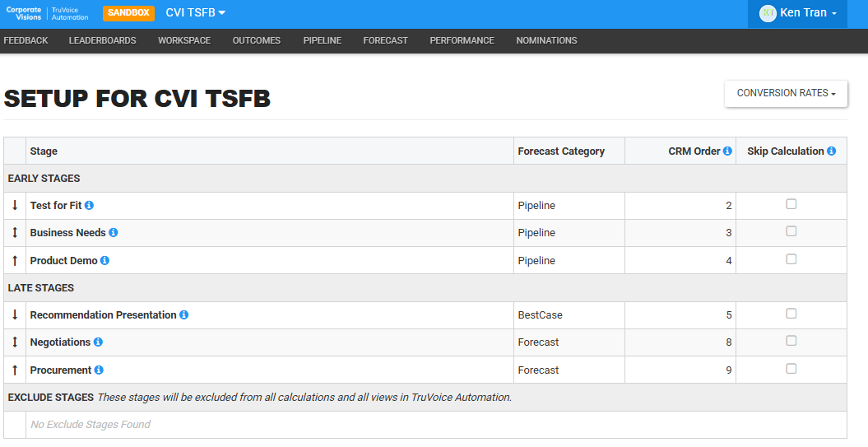Viewport: 868px width, 447px height.
Task: Open the Conversion Rates dropdown
Action: (x=786, y=93)
